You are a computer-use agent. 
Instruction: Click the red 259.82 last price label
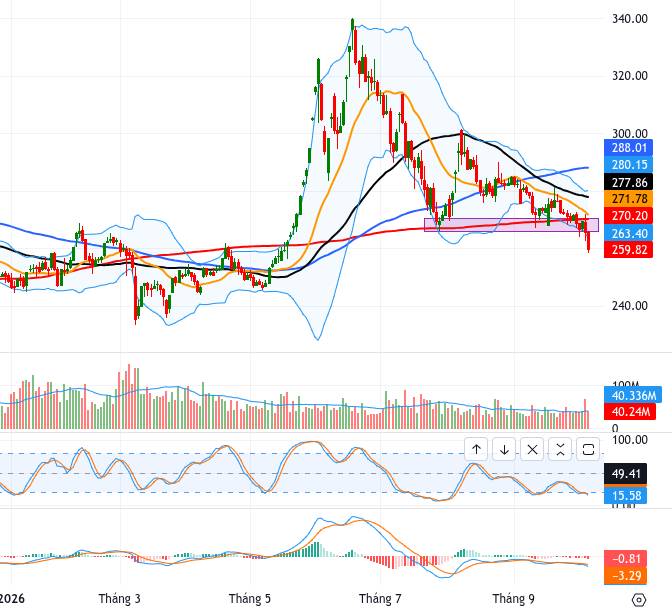(628, 249)
